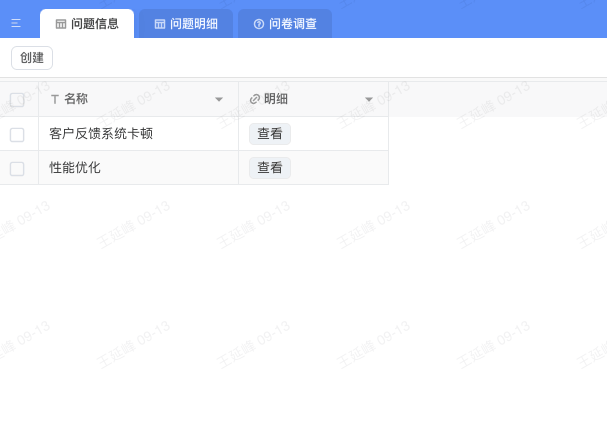The image size is (607, 422).
Task: Click the table icon on 问题信息 tab
Action: [61, 24]
